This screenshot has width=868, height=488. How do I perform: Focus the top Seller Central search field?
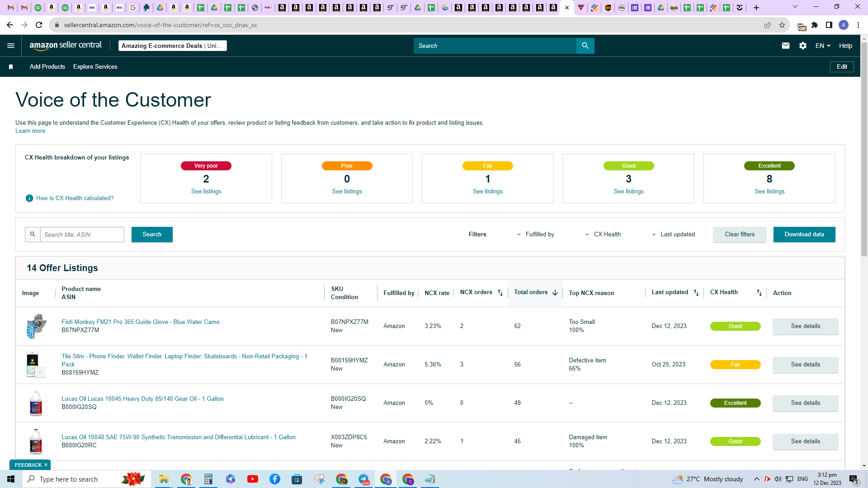495,46
